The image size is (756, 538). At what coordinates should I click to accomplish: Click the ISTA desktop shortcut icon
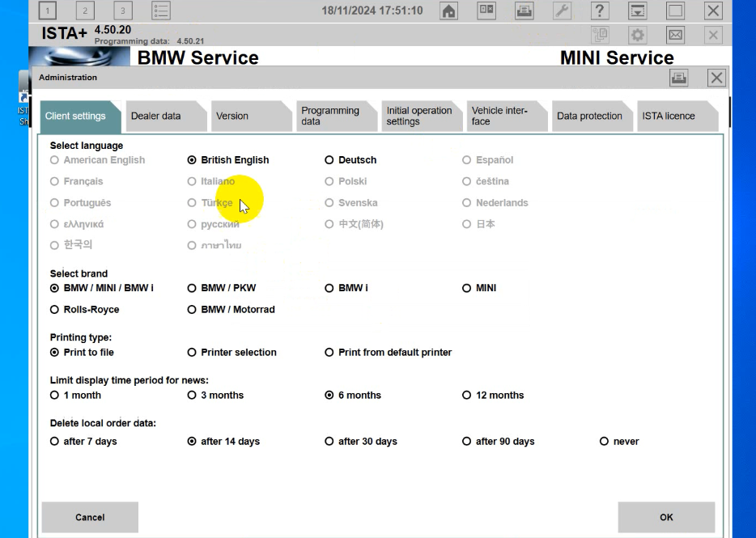23,99
